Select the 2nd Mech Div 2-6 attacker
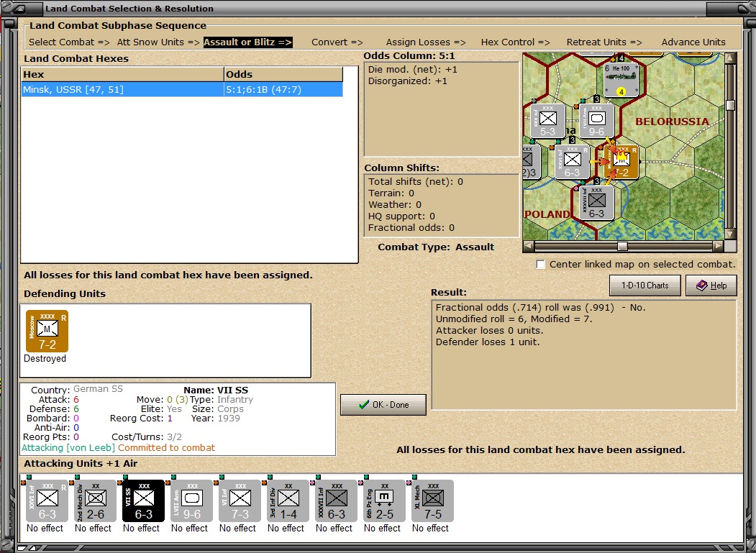The height and width of the screenshot is (553, 756). point(95,501)
